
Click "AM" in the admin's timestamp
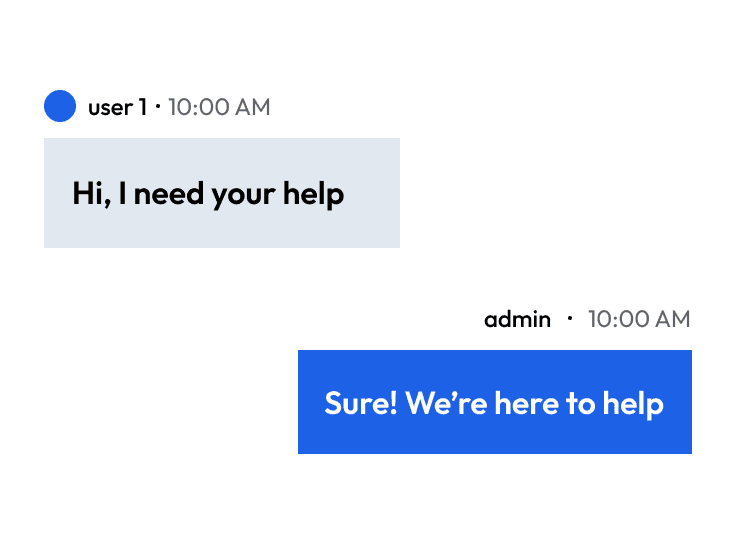[x=671, y=319]
